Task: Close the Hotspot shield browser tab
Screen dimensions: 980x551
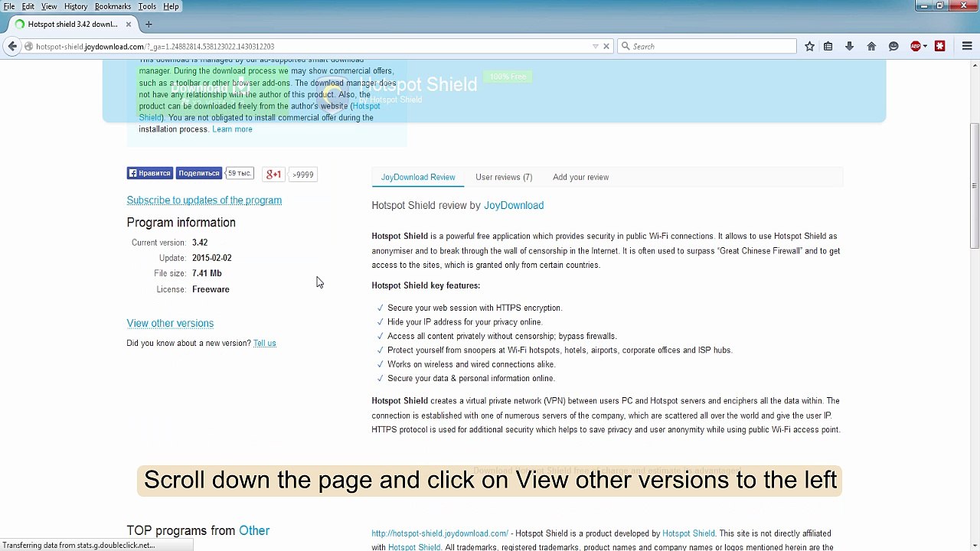Action: [x=129, y=24]
